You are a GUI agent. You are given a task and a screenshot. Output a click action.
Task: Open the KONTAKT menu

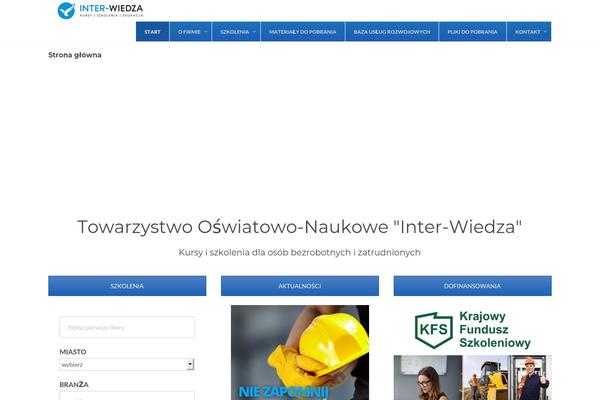click(x=527, y=32)
